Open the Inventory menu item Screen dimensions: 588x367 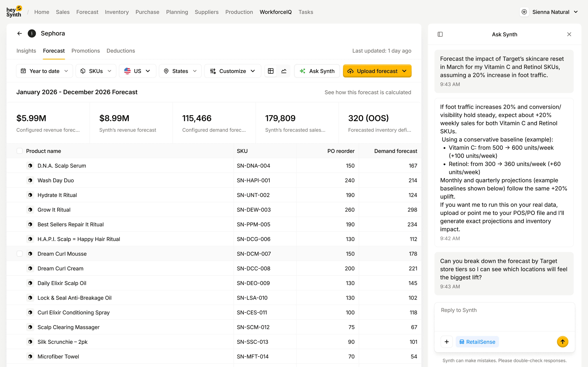point(117,12)
